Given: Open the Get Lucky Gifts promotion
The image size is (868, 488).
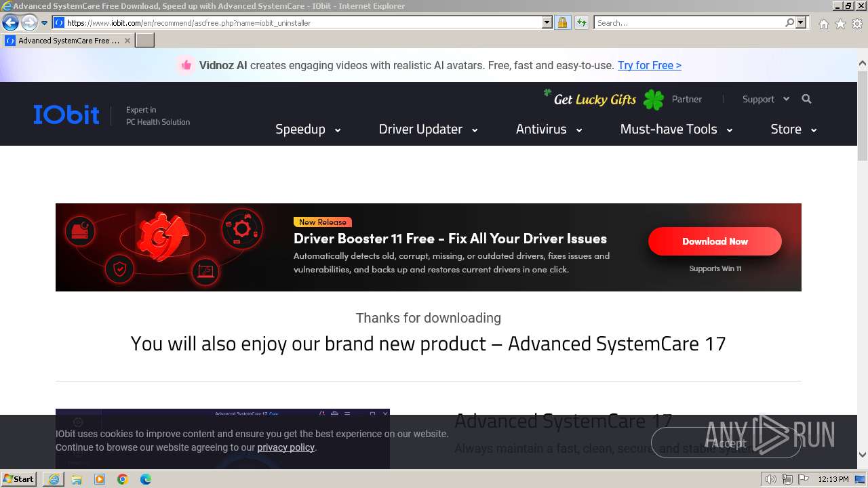Looking at the screenshot, I should [595, 100].
